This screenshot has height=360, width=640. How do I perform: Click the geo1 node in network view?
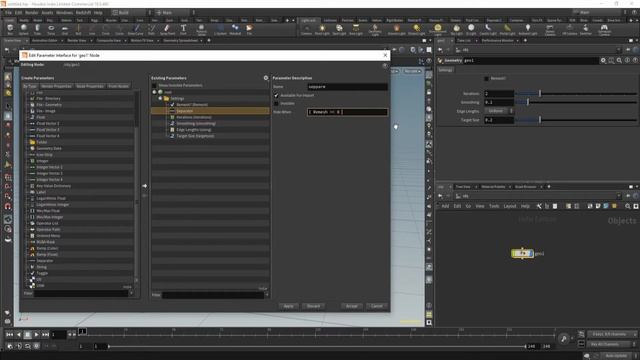pyautogui.click(x=522, y=253)
